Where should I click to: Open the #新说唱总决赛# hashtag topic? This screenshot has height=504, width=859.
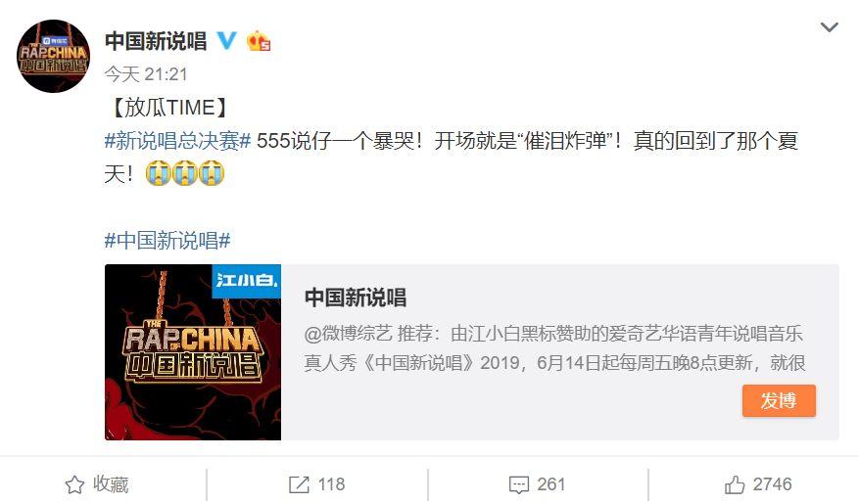(177, 141)
